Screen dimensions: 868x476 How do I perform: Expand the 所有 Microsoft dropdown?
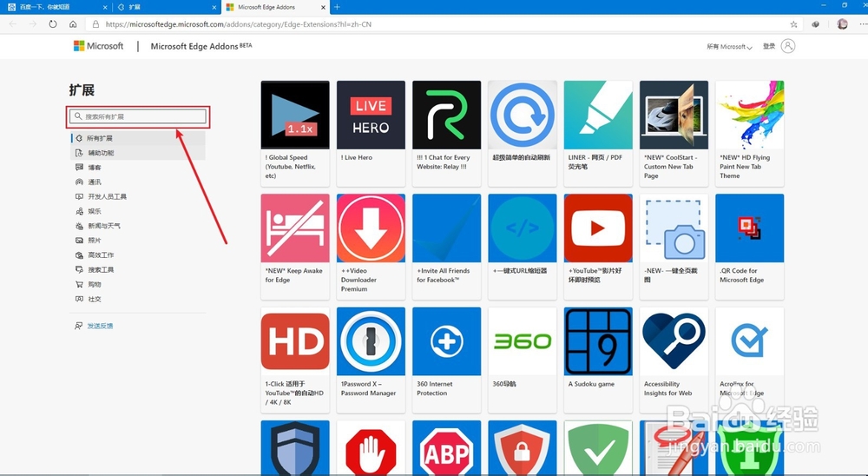(729, 47)
